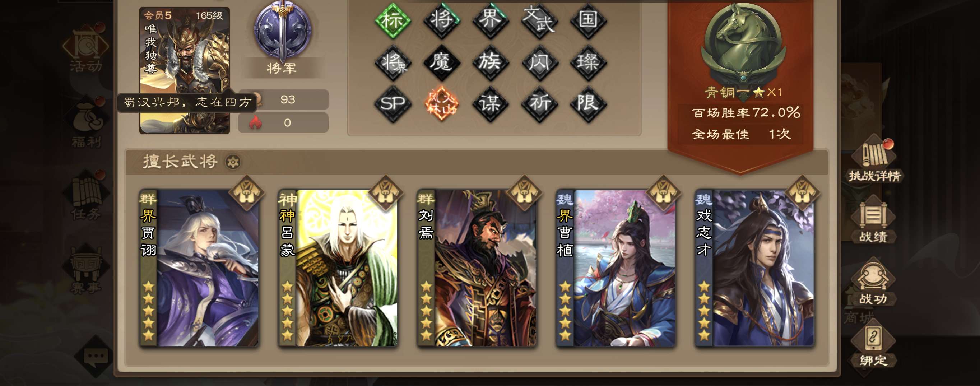Open 挑战详情 from the right sidebar
980x386 pixels.
pos(874,160)
